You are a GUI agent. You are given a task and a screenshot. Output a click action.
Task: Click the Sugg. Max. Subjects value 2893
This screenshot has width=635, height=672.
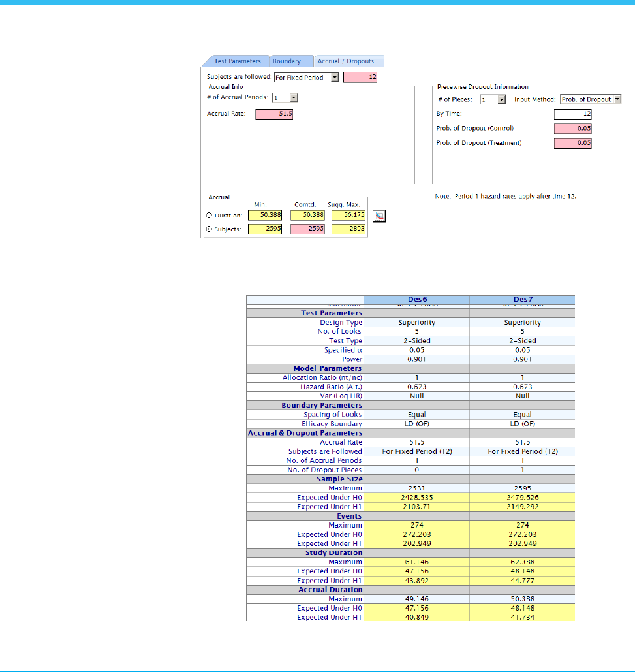pyautogui.click(x=348, y=229)
